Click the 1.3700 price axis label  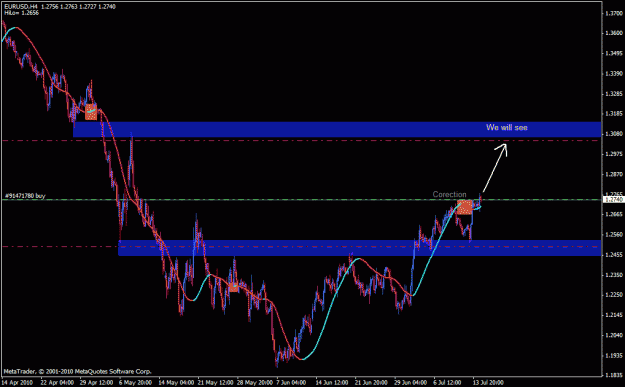click(613, 14)
